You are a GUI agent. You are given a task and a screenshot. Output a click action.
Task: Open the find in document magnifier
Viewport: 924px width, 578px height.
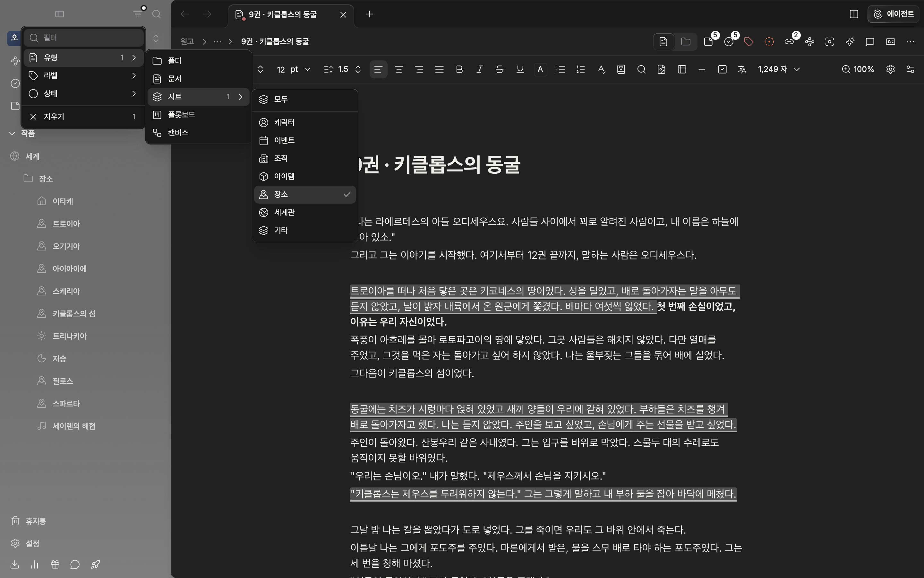coord(641,69)
